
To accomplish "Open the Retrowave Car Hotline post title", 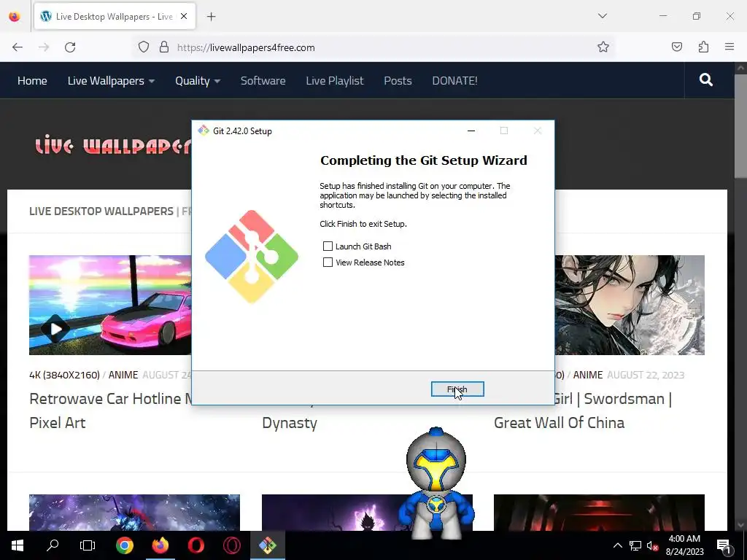I will click(x=111, y=411).
